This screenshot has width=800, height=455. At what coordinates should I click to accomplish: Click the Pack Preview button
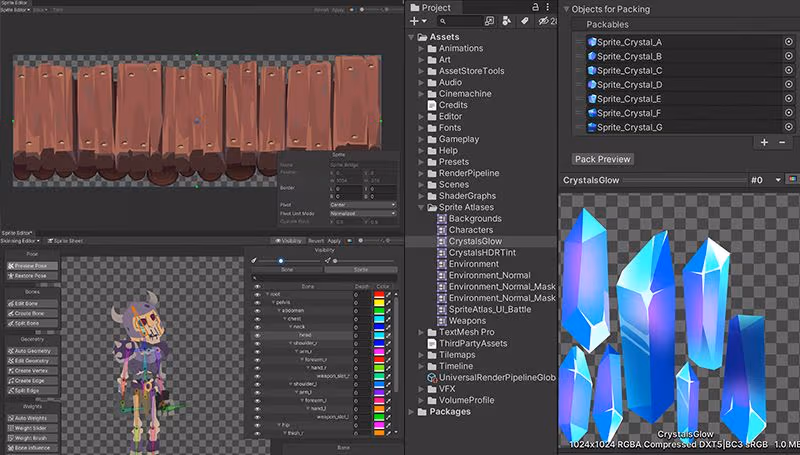pos(602,159)
